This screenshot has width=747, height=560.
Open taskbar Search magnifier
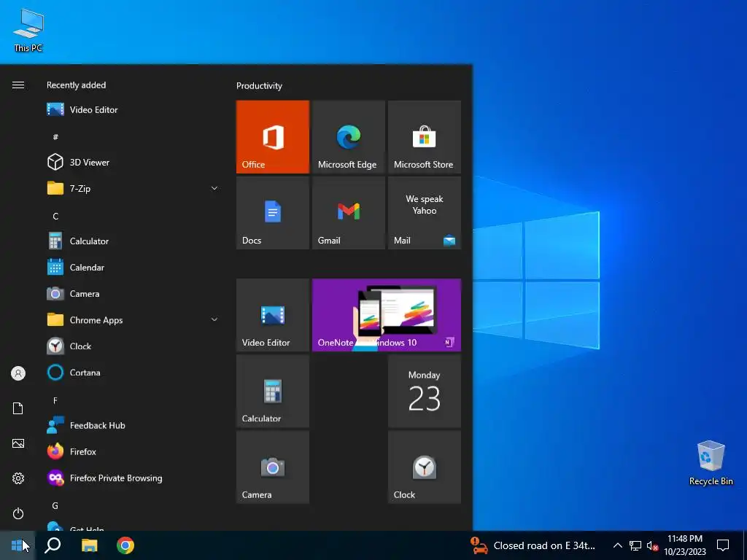pos(53,545)
